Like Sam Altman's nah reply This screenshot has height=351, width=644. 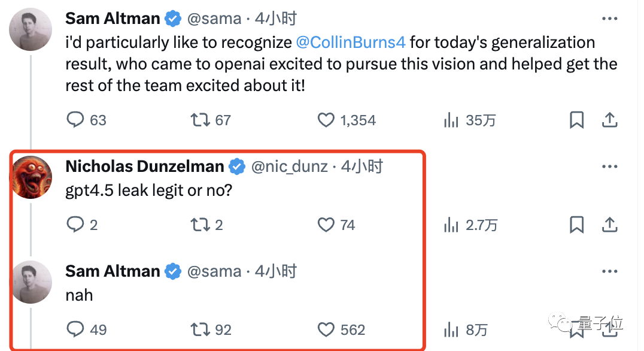pos(326,329)
